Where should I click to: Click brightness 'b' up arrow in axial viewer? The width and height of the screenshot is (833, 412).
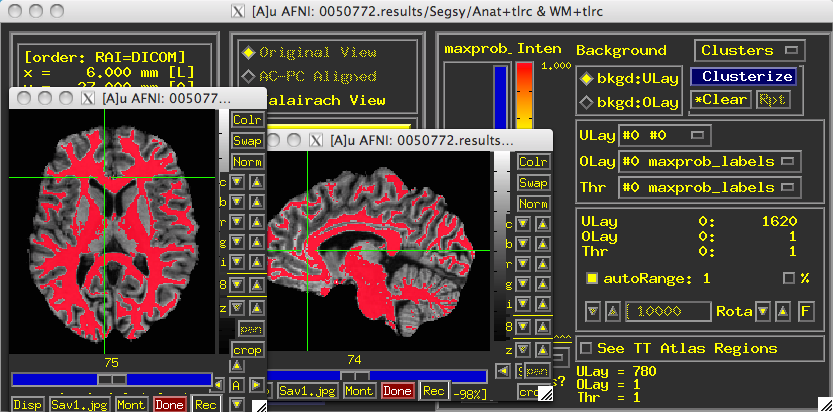[x=257, y=202]
